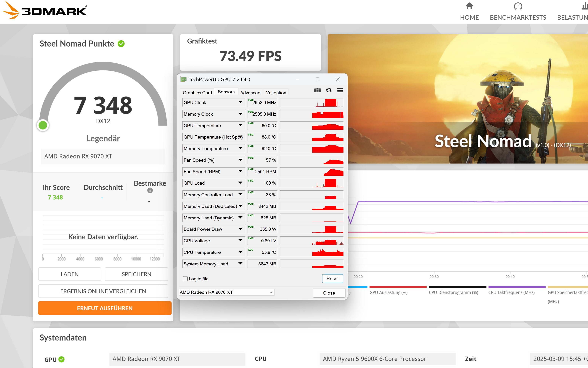
Task: Open Benchmarktests gauge icon
Action: [x=518, y=6]
